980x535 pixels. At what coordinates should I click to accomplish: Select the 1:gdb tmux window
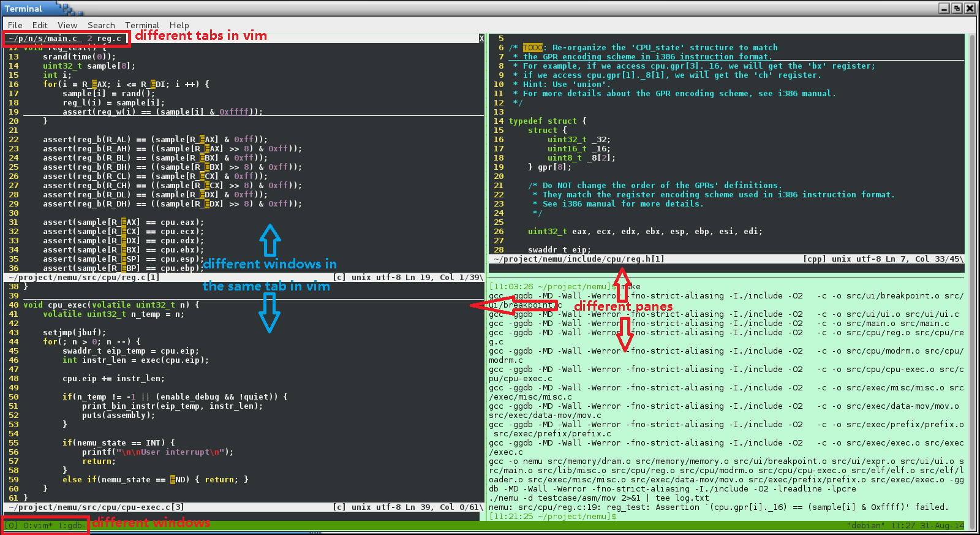tap(70, 526)
